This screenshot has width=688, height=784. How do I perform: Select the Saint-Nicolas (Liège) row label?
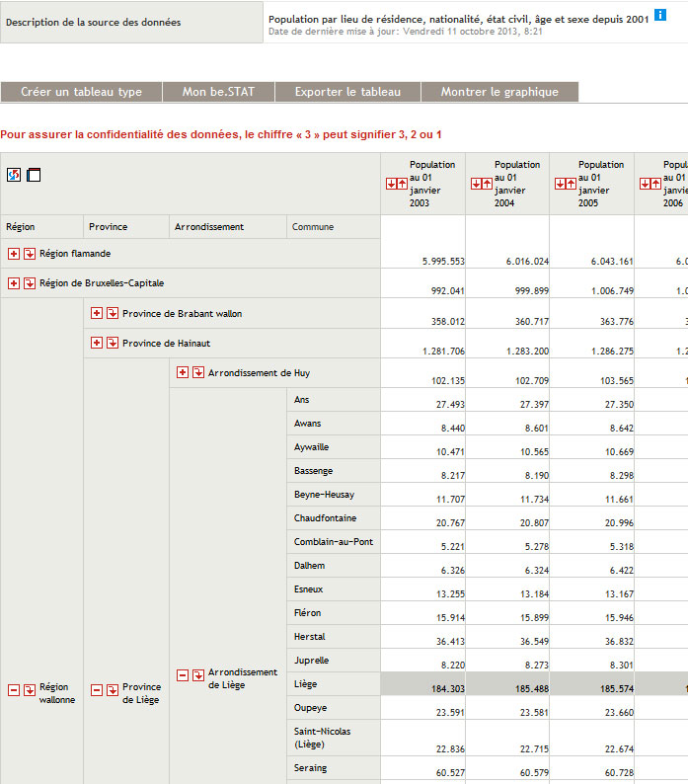pos(323,738)
